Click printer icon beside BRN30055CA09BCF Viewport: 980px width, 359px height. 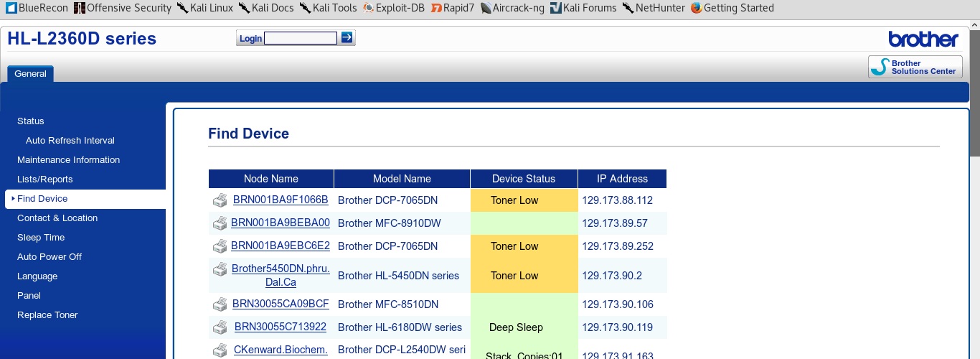pyautogui.click(x=220, y=304)
